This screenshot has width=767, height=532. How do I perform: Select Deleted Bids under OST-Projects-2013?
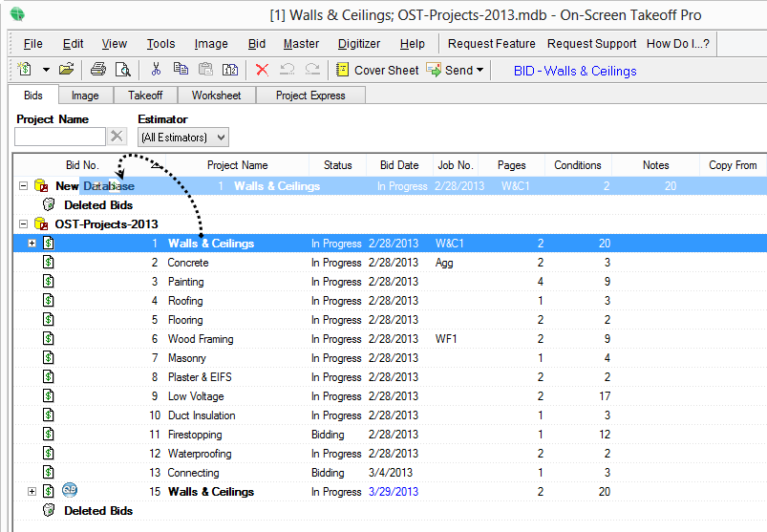(98, 510)
